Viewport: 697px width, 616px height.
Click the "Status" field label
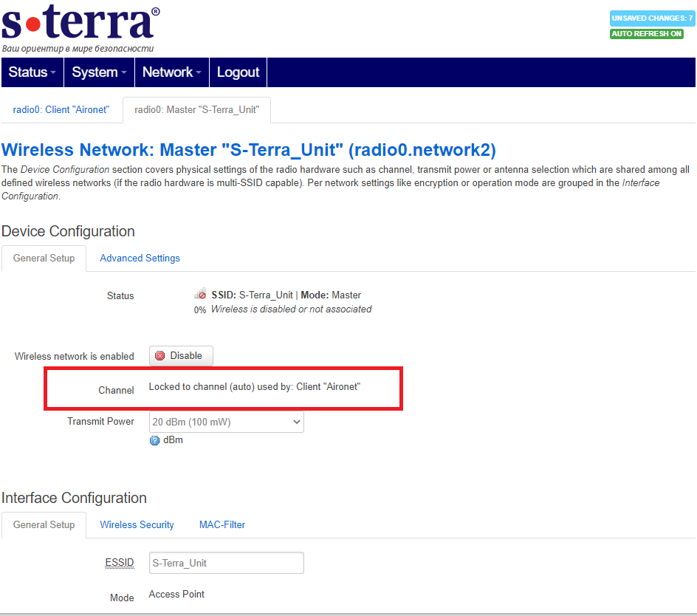120,295
